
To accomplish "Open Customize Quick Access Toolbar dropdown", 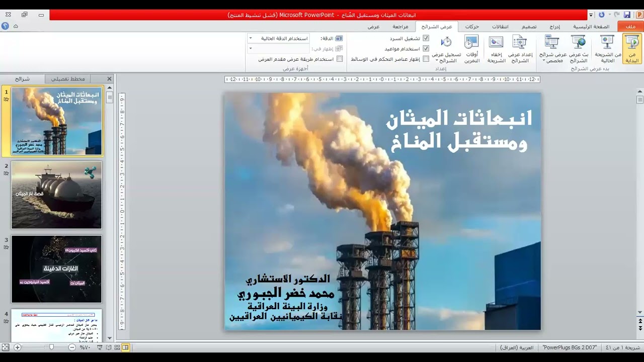I will click(591, 16).
